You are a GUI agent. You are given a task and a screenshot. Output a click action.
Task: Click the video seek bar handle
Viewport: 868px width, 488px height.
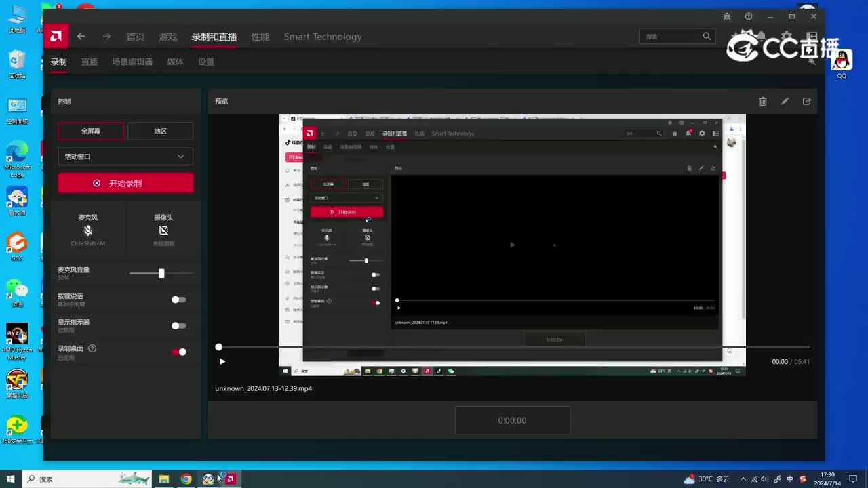[x=218, y=347]
